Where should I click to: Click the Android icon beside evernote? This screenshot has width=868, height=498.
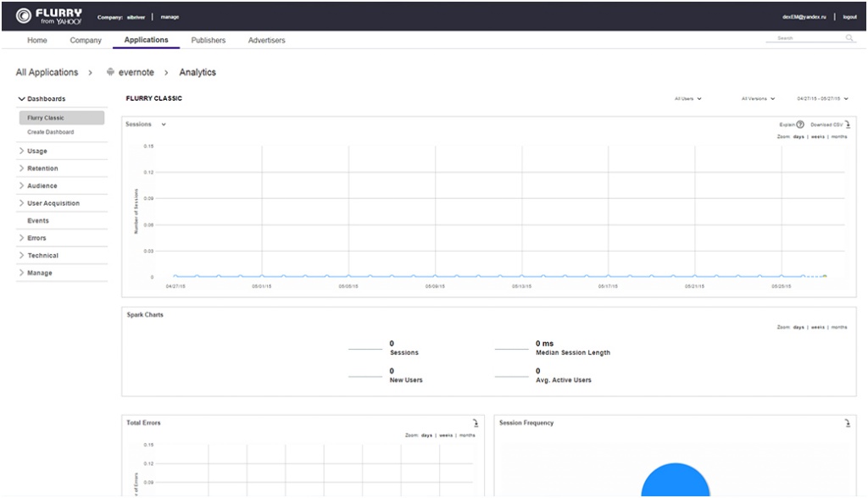pyautogui.click(x=110, y=72)
